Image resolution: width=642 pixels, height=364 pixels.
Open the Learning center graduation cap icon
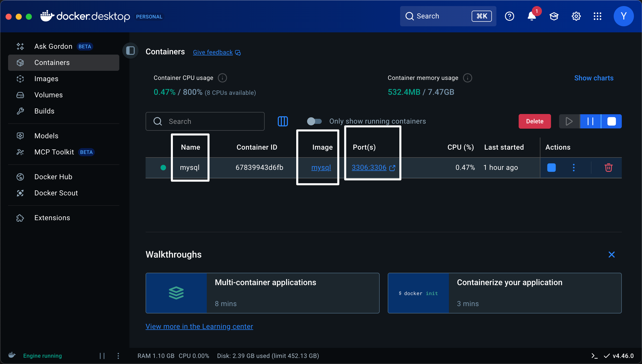554,16
